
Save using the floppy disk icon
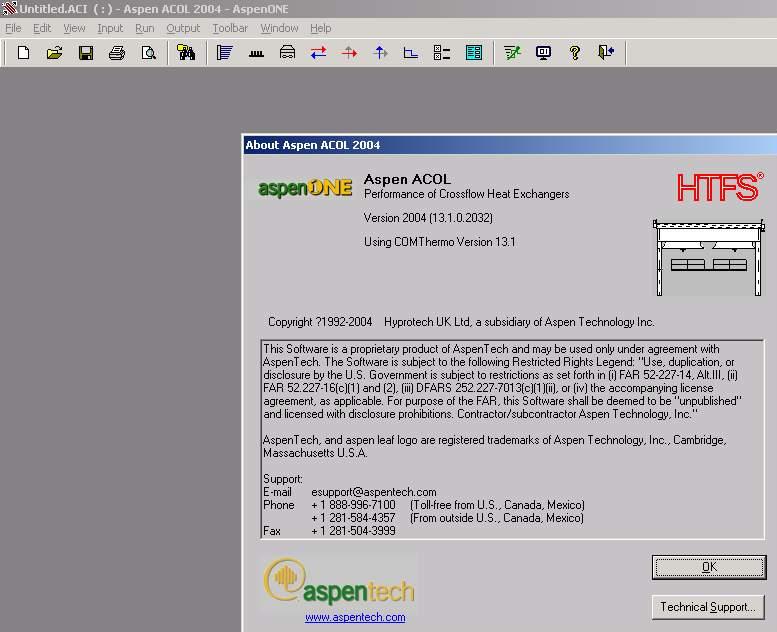[x=86, y=53]
